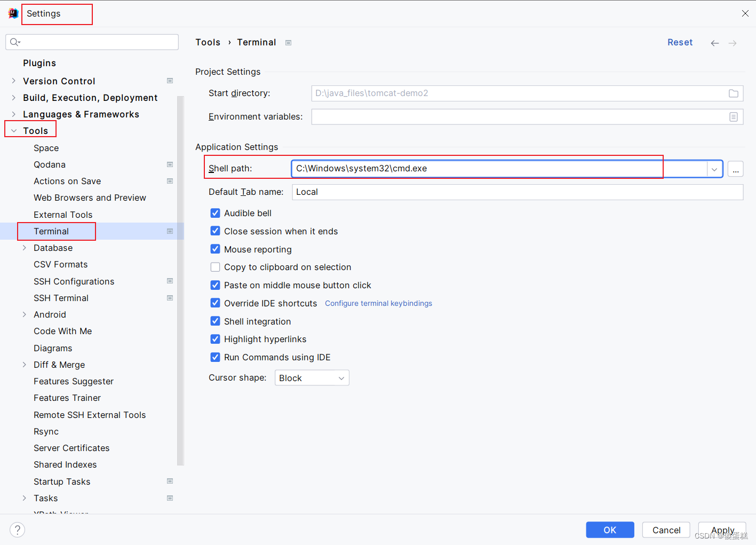
Task: Click the back navigation arrow near Reset
Action: pyautogui.click(x=714, y=43)
